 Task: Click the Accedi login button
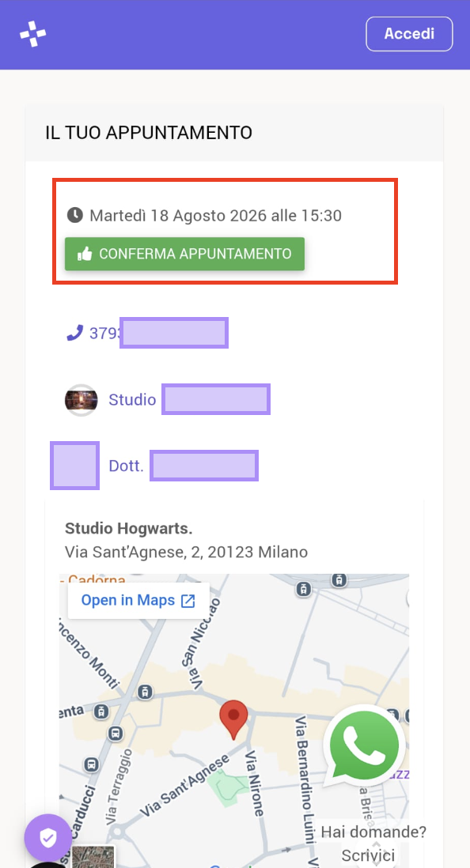tap(409, 34)
